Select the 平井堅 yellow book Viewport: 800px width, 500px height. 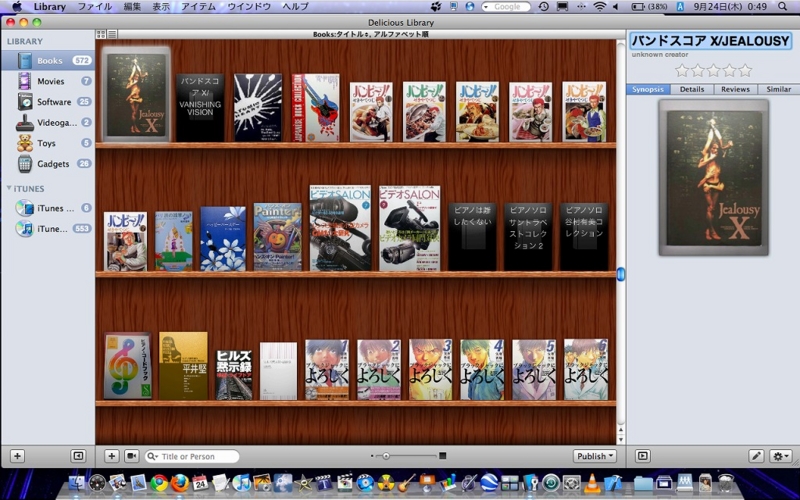click(x=183, y=366)
